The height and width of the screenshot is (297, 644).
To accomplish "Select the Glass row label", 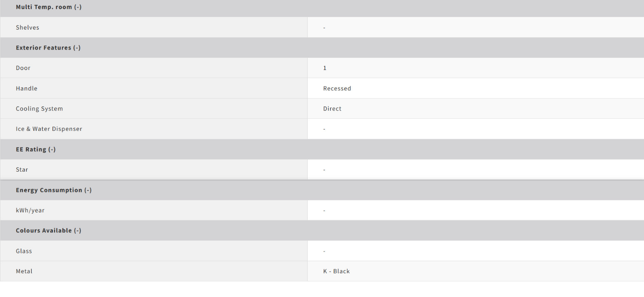I will (x=24, y=251).
